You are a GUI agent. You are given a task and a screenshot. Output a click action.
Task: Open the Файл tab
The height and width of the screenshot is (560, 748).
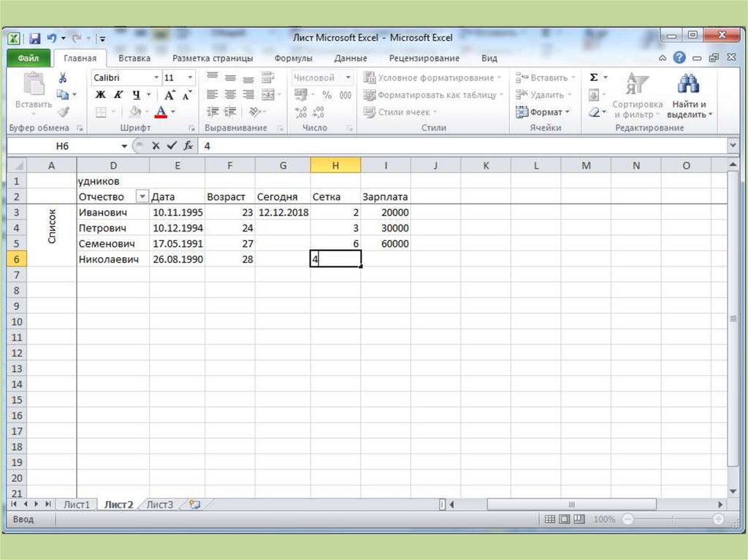click(28, 58)
